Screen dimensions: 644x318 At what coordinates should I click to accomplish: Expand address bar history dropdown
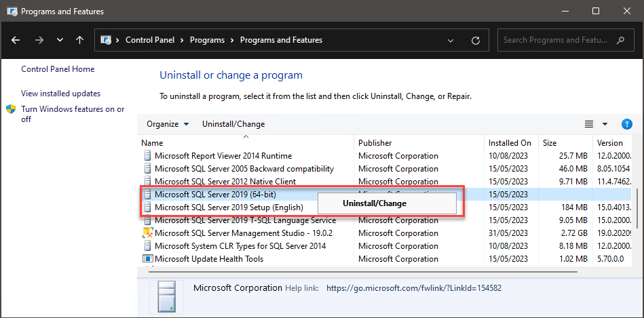pos(451,40)
